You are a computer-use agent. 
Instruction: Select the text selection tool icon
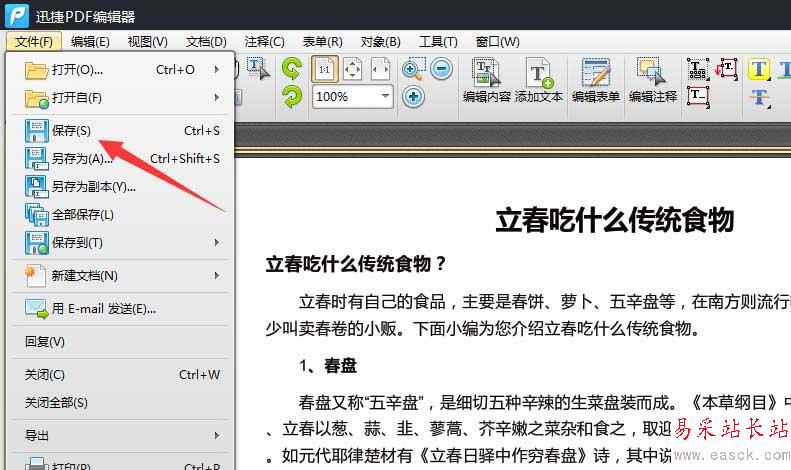click(258, 69)
